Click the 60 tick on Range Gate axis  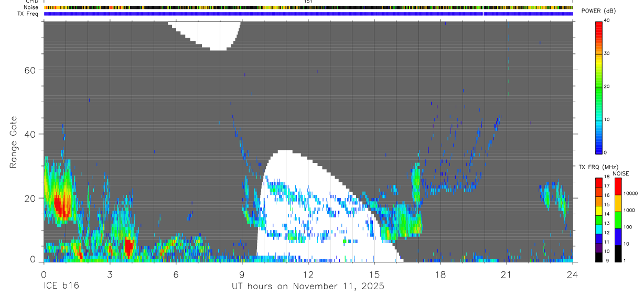(30, 70)
